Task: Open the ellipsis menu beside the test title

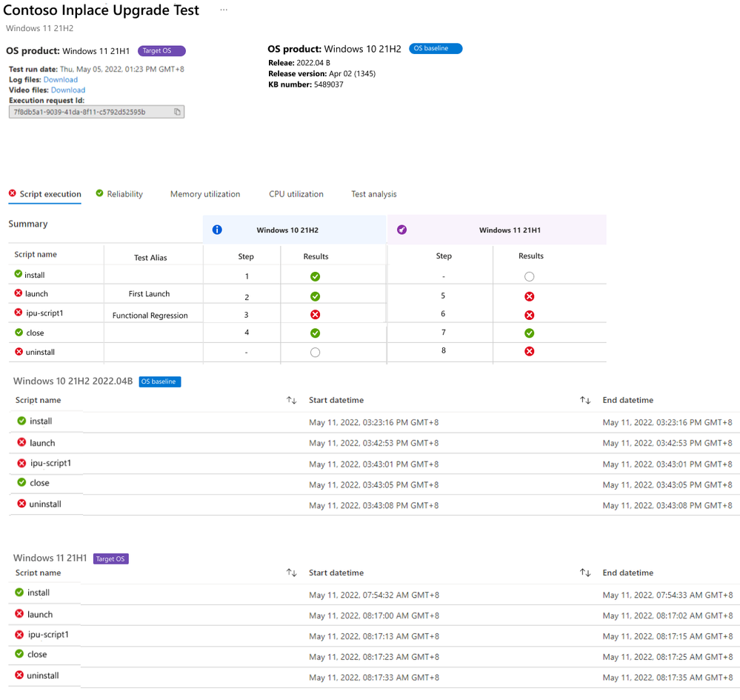Action: point(224,10)
